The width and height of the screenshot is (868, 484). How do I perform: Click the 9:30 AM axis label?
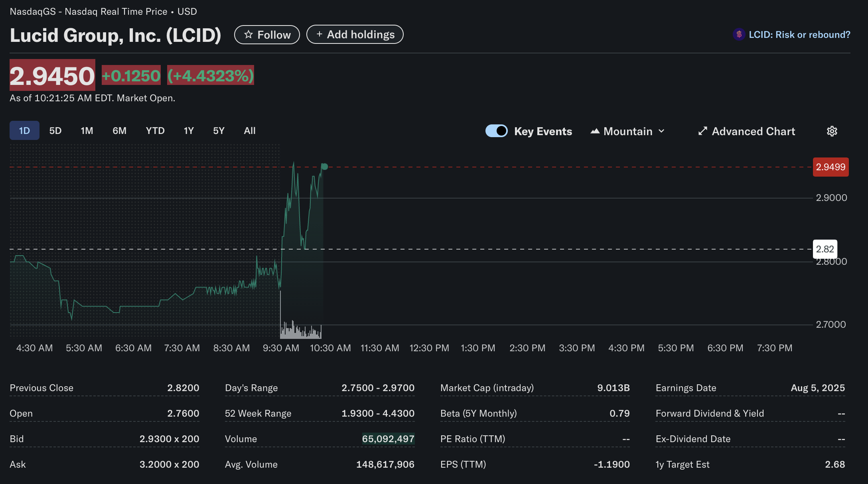281,348
